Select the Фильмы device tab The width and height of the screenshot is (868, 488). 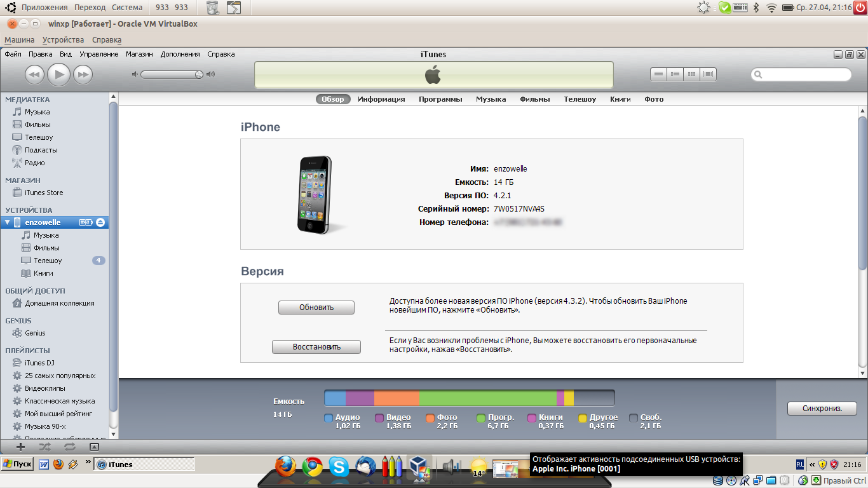(535, 99)
